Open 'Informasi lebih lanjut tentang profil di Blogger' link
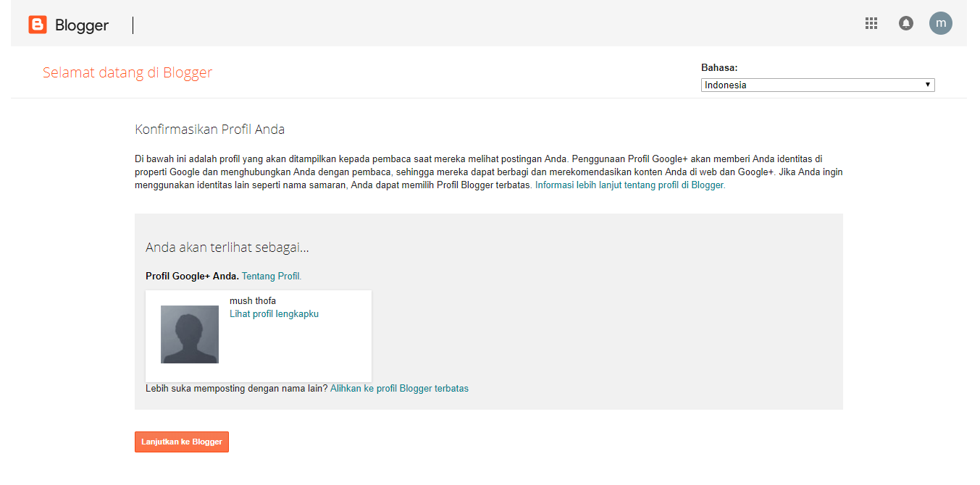980x485 pixels. 630,185
